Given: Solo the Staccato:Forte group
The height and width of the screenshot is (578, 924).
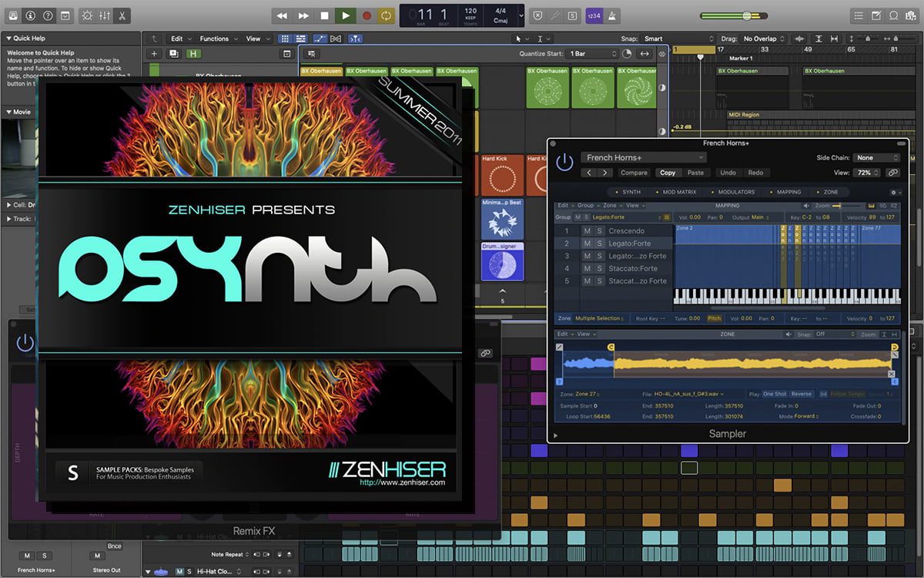Looking at the screenshot, I should (x=600, y=268).
